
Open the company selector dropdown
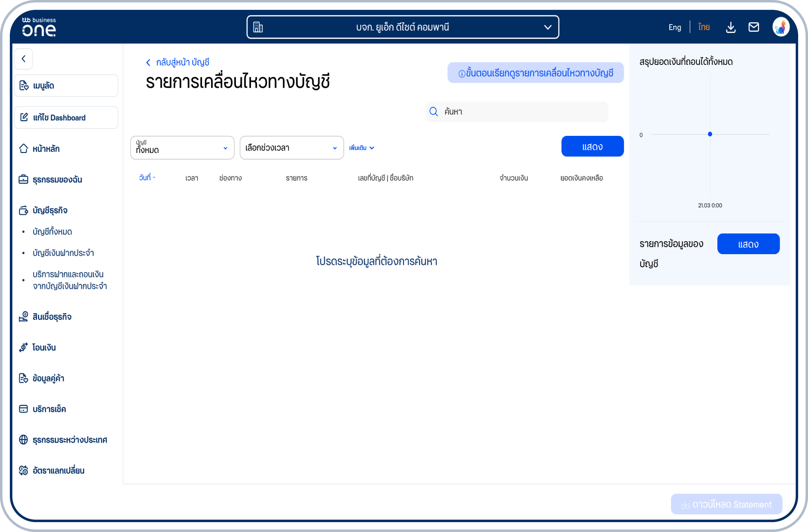click(402, 27)
